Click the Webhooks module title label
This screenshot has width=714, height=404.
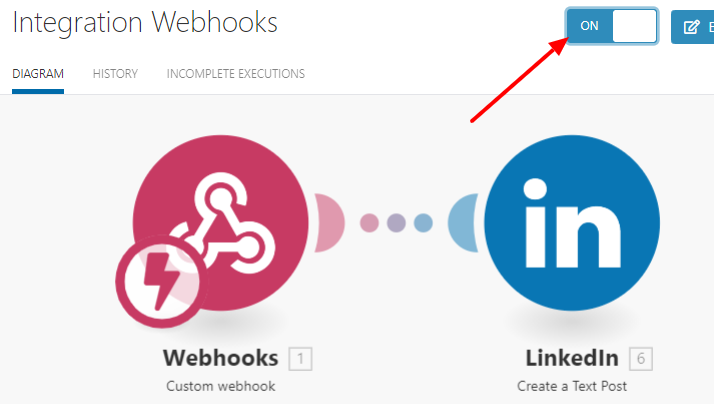pyautogui.click(x=221, y=358)
